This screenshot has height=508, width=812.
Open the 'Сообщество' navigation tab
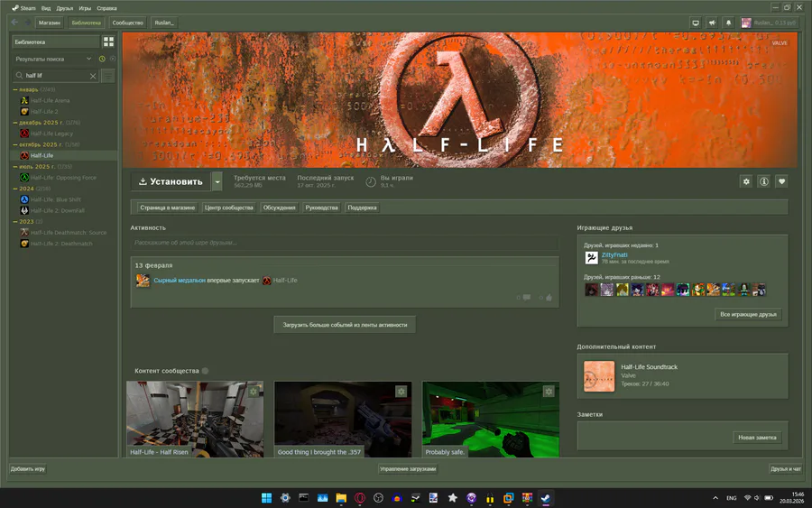coord(128,23)
